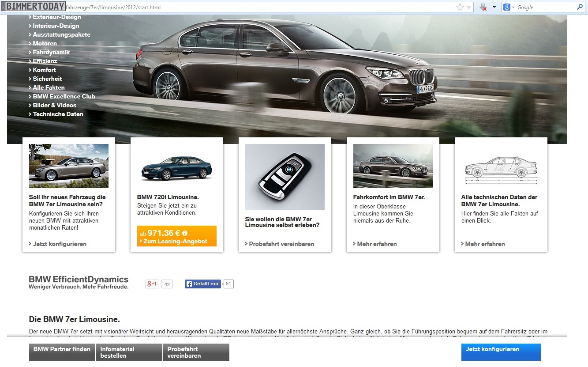Click the download icon with red X

[x=483, y=7]
